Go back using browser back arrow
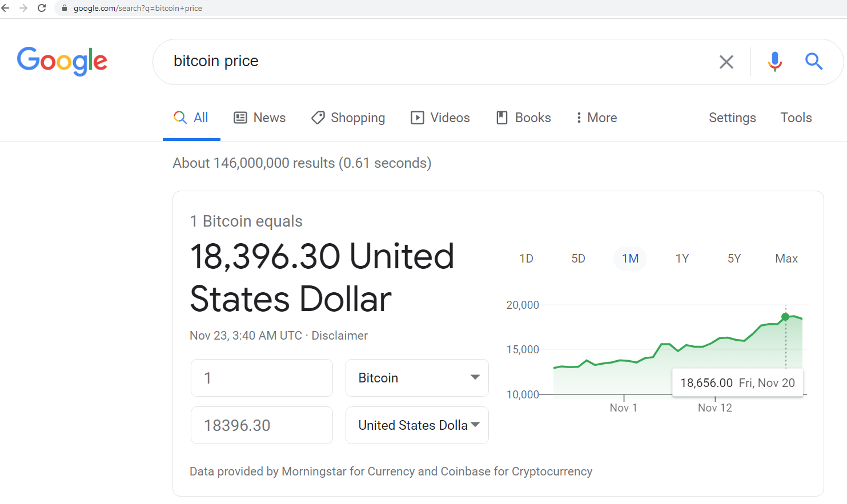The image size is (847, 504). 6,8
